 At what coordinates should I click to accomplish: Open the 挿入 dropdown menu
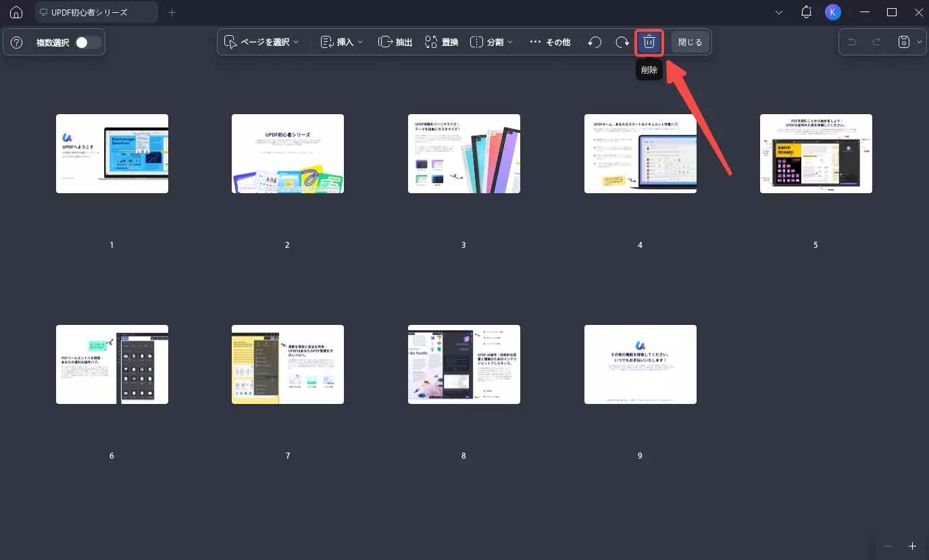coord(342,42)
